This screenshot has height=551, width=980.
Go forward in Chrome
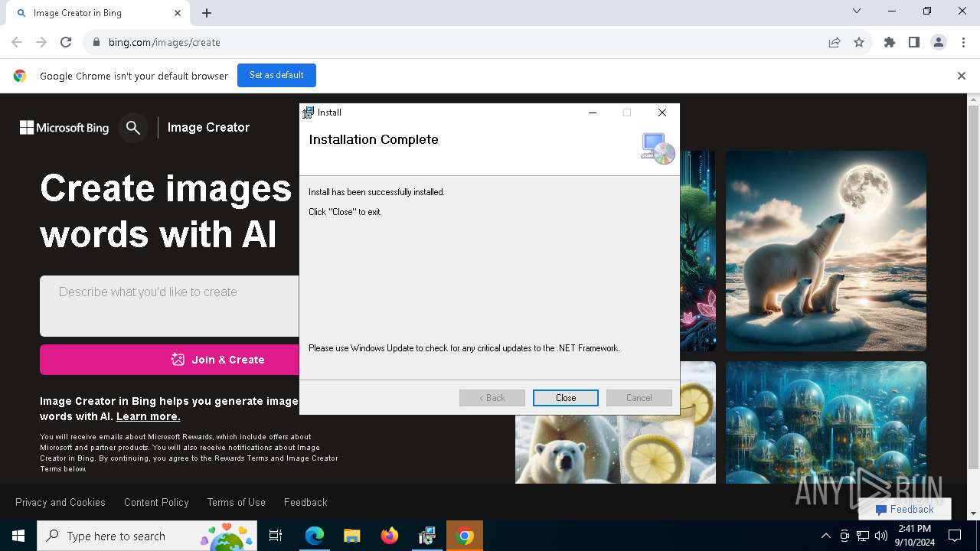41,43
